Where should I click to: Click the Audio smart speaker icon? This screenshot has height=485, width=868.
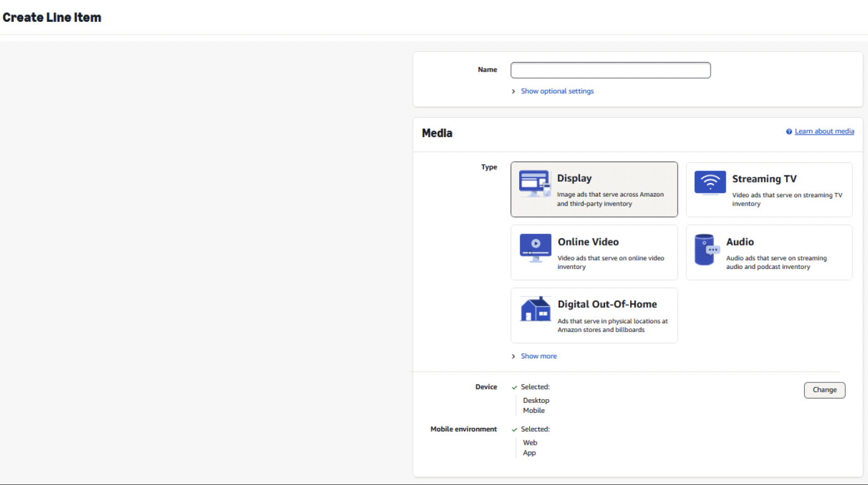click(x=708, y=249)
